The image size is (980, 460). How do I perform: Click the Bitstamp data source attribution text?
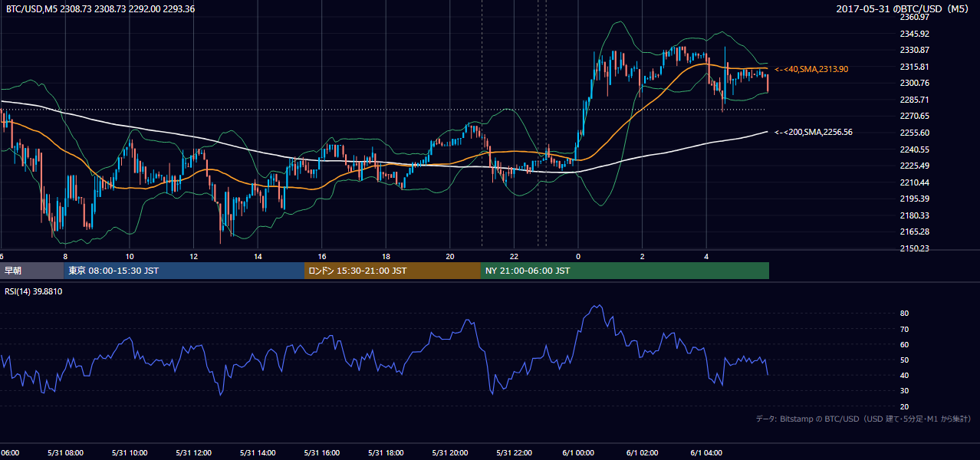tap(863, 419)
